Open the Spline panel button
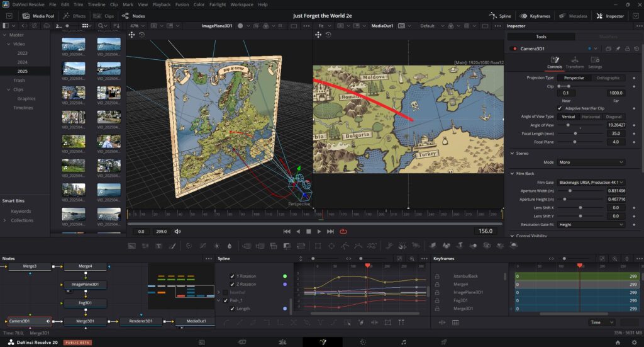This screenshot has height=347, width=644. (x=500, y=16)
